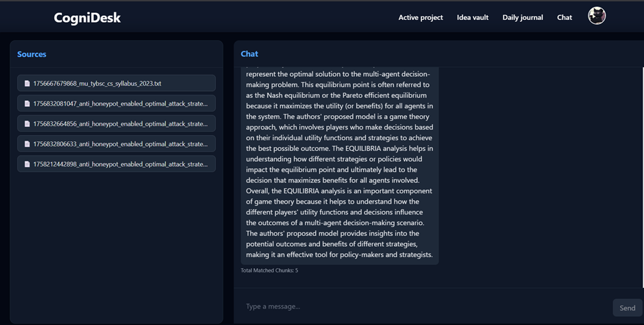Go home via the CogniDesk logo
Screen dimensions: 644x325
pos(87,18)
